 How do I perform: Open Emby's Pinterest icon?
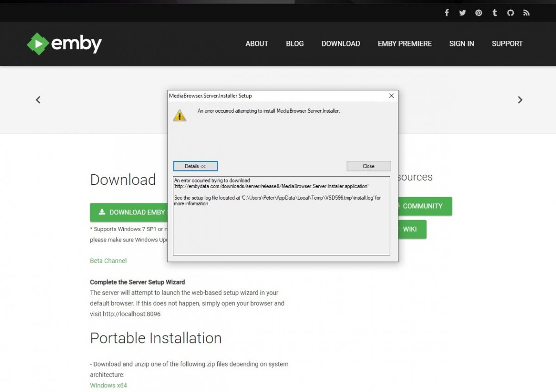click(x=479, y=13)
